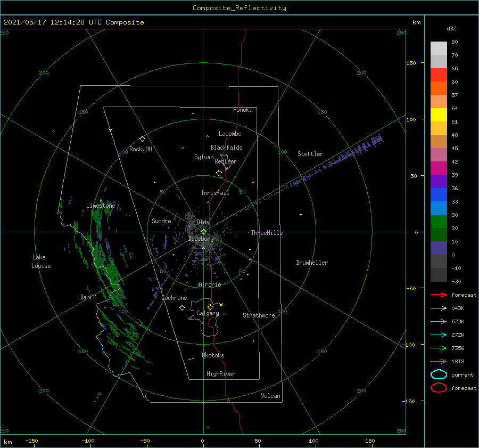Click the Okotoks city label
The image size is (479, 448).
(213, 355)
